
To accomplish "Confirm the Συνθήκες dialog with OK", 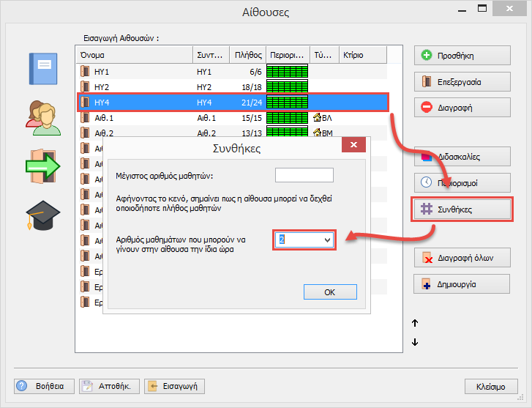I will point(329,292).
